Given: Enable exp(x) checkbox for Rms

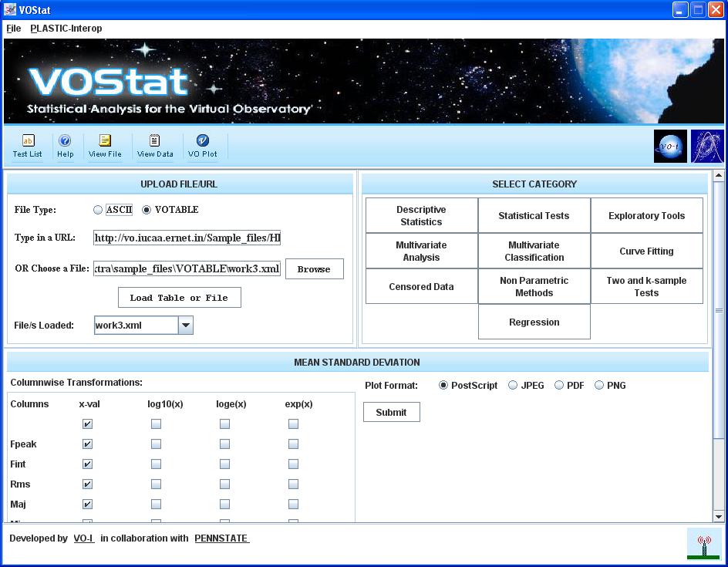Looking at the screenshot, I should (x=293, y=484).
